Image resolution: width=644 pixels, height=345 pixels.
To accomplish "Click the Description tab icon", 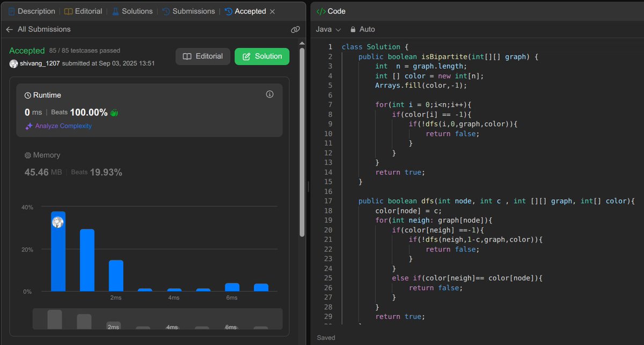I will point(11,11).
